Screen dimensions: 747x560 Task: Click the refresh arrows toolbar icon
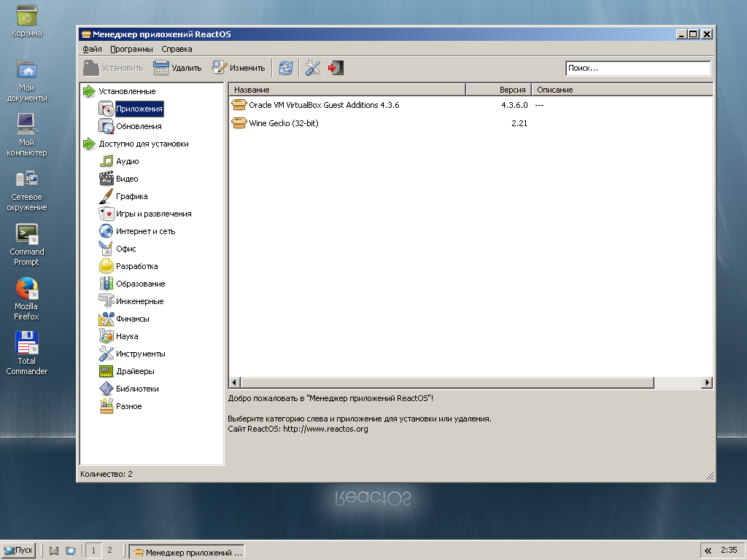coord(286,68)
